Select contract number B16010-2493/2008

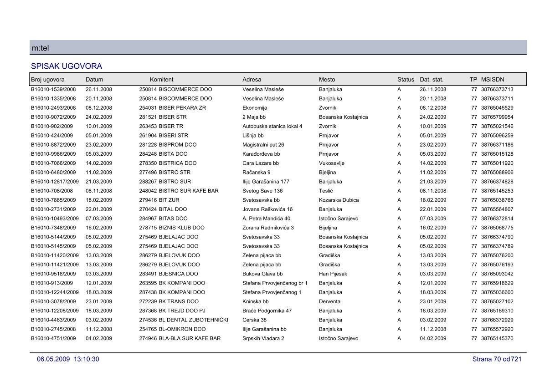click(x=53, y=108)
